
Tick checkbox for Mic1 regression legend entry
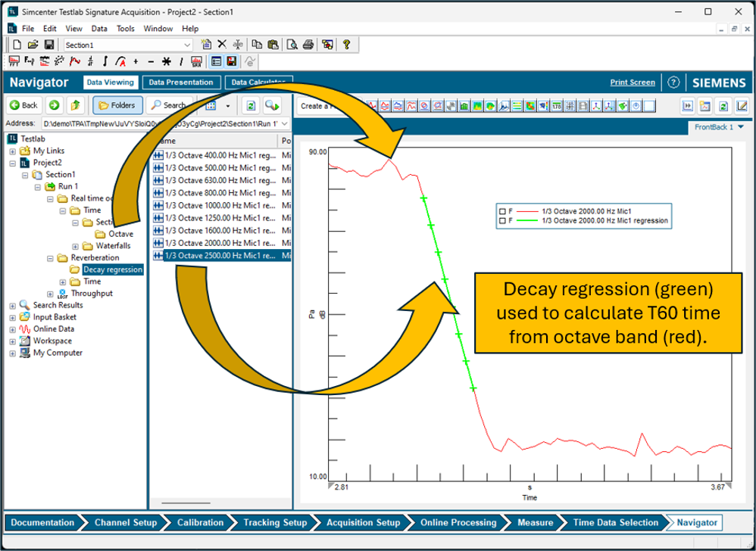click(502, 220)
